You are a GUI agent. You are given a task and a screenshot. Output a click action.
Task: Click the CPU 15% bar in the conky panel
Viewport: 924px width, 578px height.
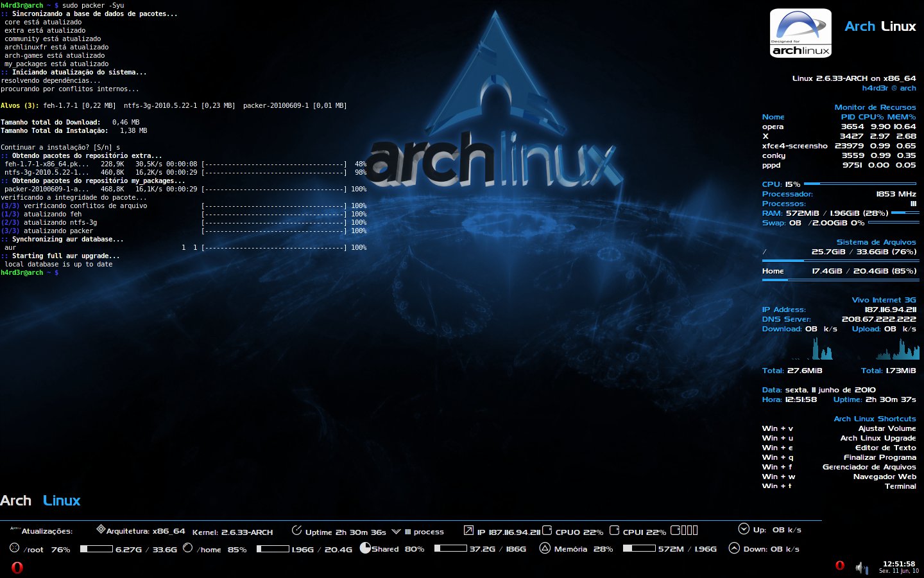point(861,184)
